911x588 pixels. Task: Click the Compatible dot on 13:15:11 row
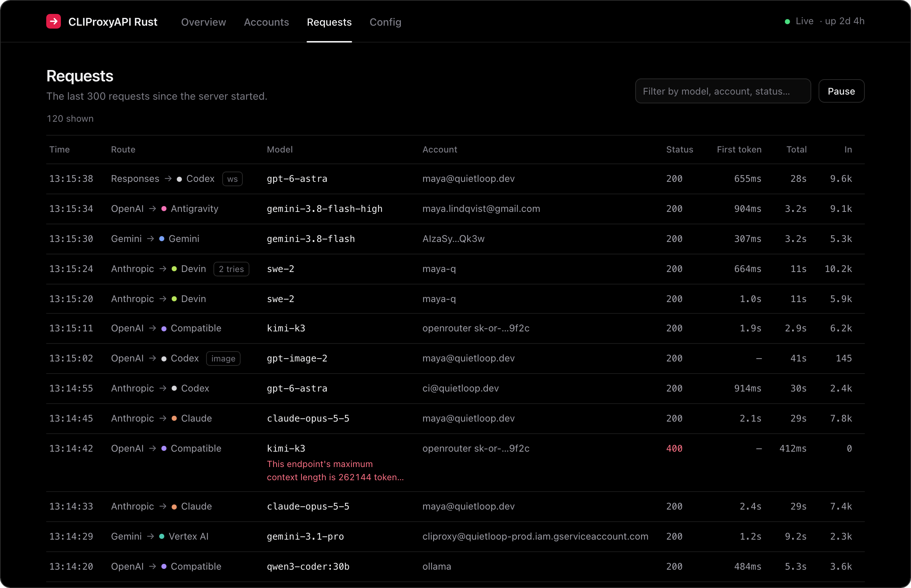click(164, 329)
